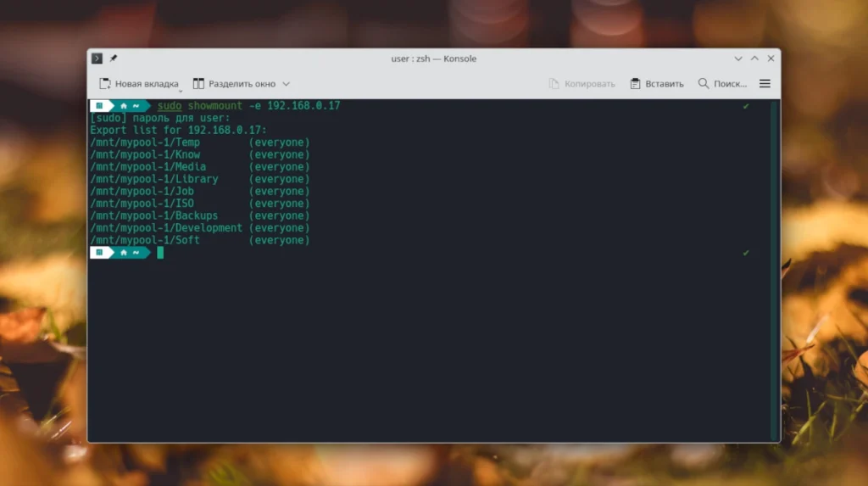Click the magnifier search icon
The height and width of the screenshot is (486, 868).
[x=703, y=84]
